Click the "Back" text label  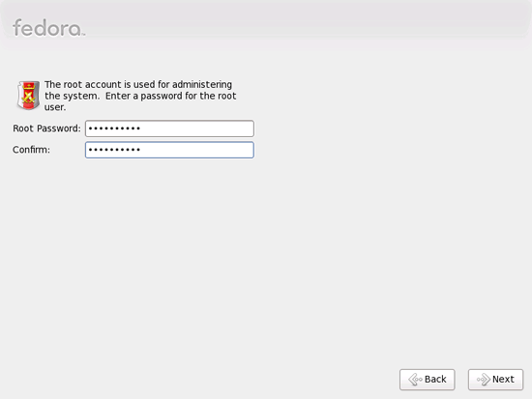[x=435, y=380]
